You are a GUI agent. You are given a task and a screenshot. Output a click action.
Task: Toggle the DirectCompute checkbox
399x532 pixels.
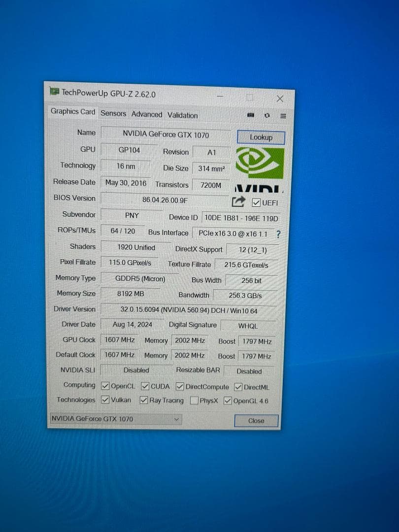point(180,387)
